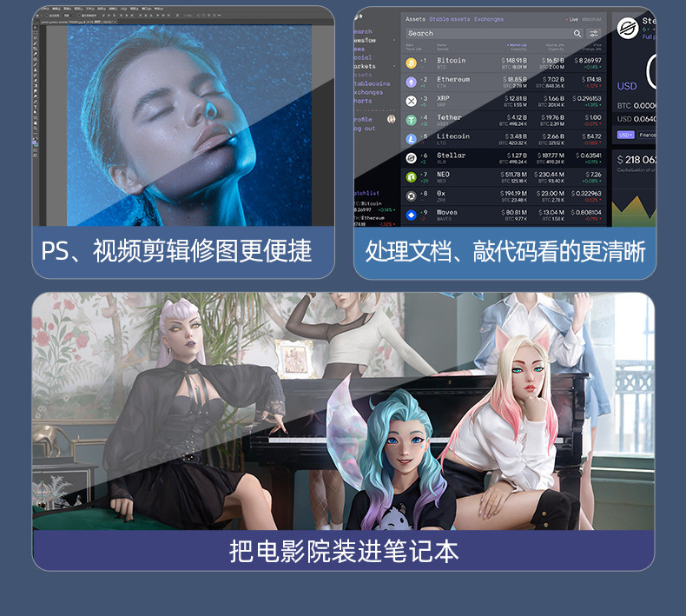This screenshot has width=686, height=616.
Task: Click caption PS、视频剪辑修图更便捷
Action: tap(176, 251)
